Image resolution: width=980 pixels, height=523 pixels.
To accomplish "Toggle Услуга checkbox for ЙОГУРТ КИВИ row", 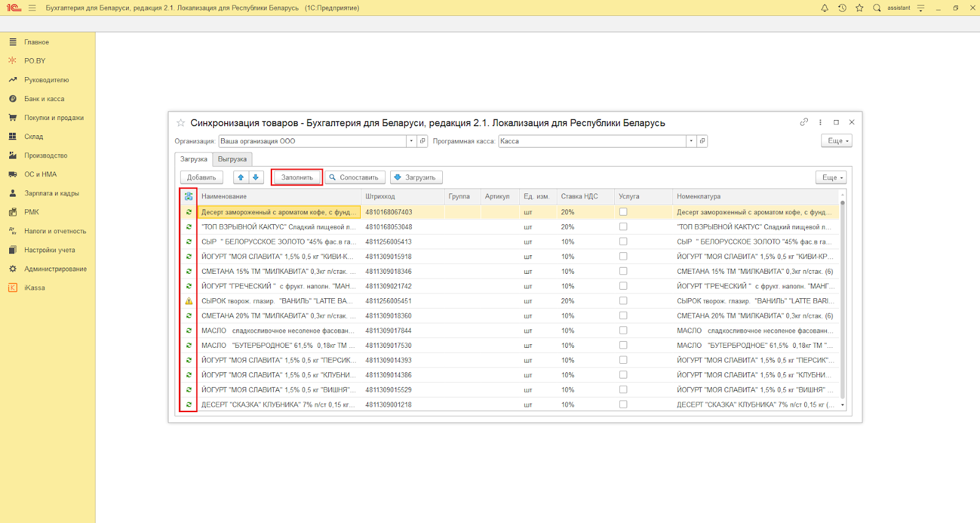I will (623, 257).
